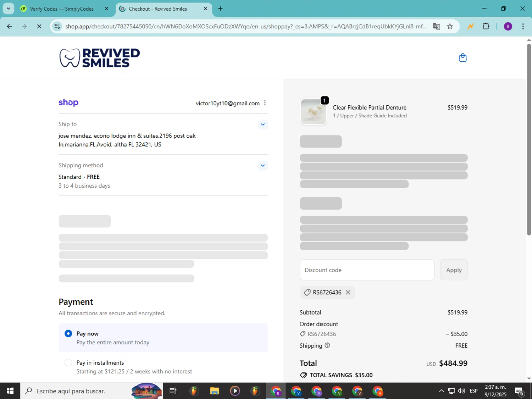Bookmark this page with the star
The width and height of the screenshot is (532, 399).
[x=450, y=26]
